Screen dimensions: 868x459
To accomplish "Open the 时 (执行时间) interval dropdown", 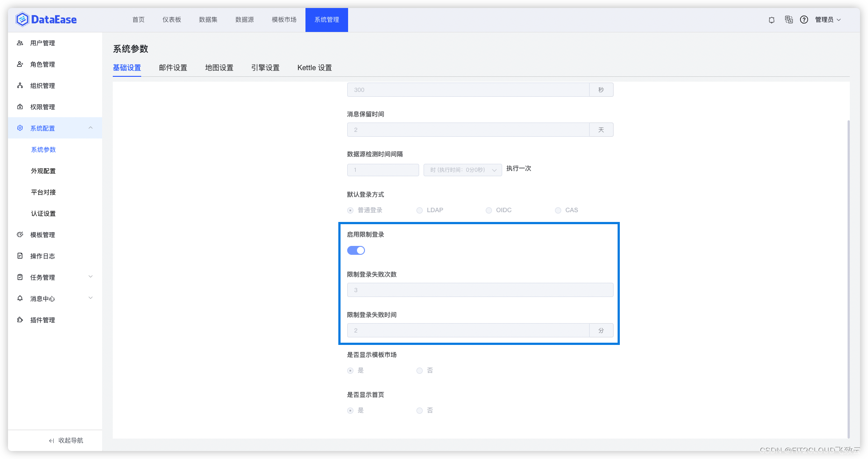I will [x=463, y=170].
